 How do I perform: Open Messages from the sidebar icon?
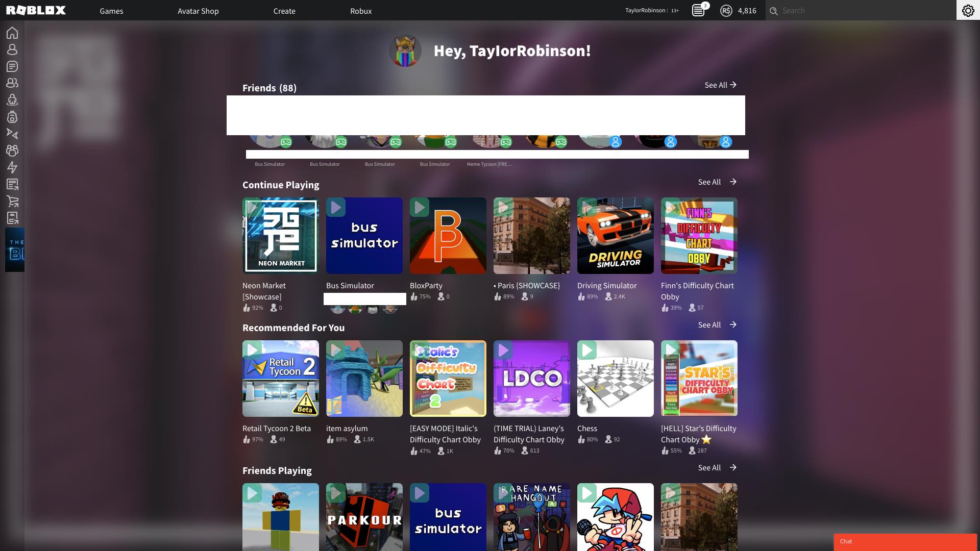(x=12, y=66)
